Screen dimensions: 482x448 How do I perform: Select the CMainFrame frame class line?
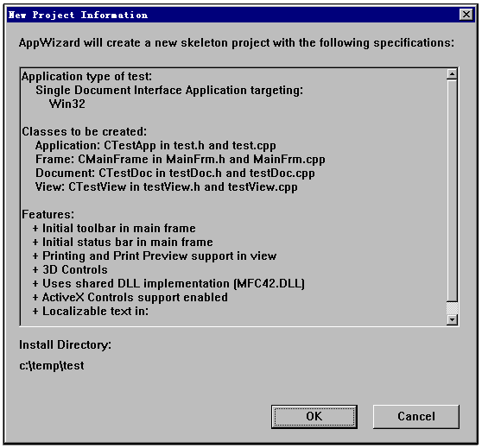click(x=181, y=160)
